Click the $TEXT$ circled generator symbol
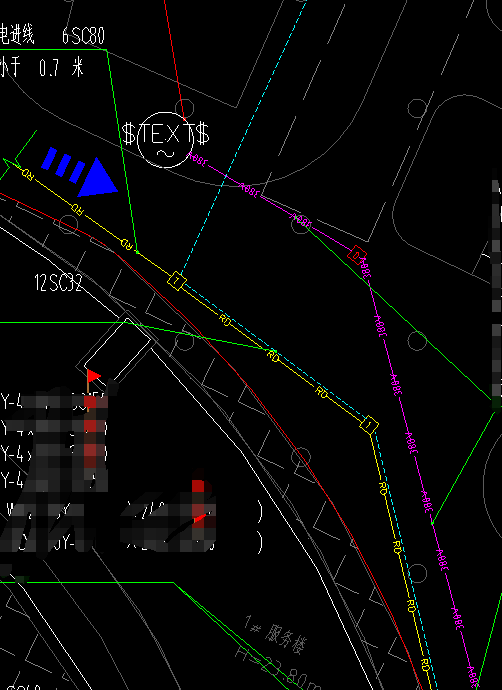The image size is (502, 690). coord(165,140)
